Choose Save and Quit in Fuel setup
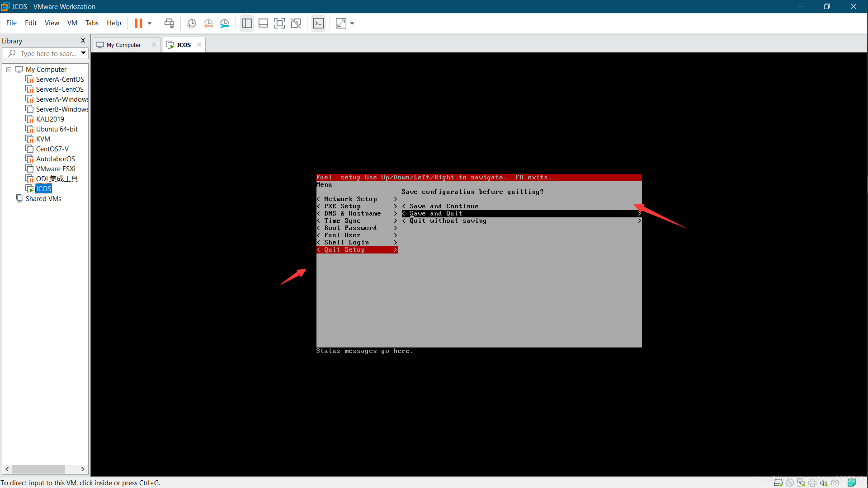868x488 pixels. tap(522, 214)
